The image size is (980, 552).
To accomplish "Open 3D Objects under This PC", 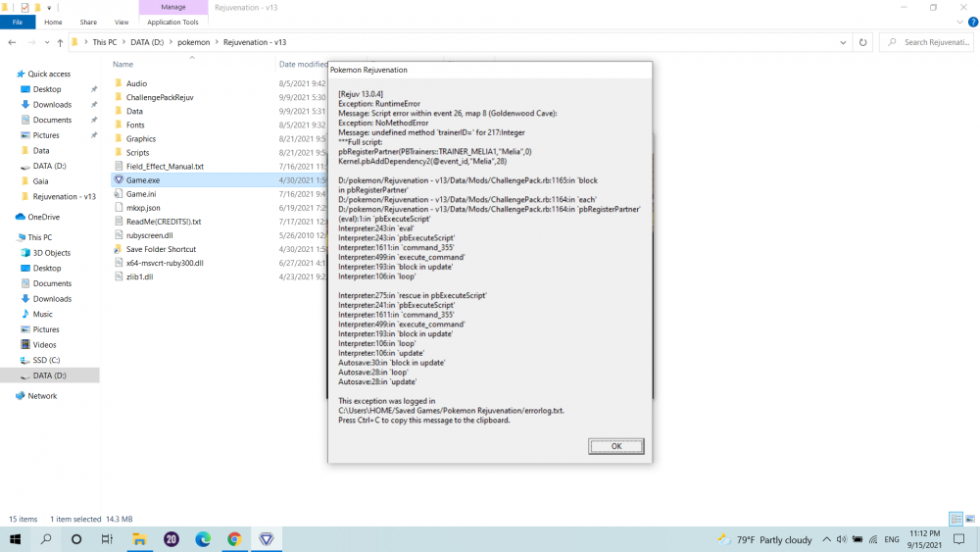I will click(x=51, y=253).
